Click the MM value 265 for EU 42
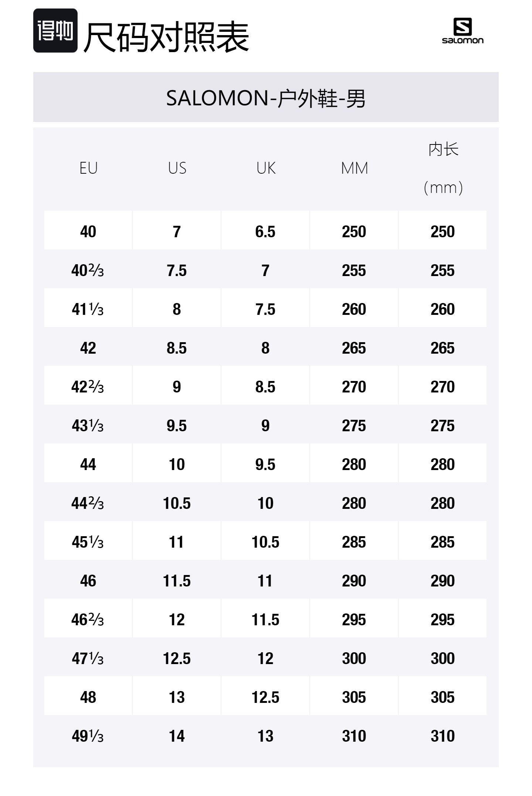The image size is (532, 796). [354, 348]
